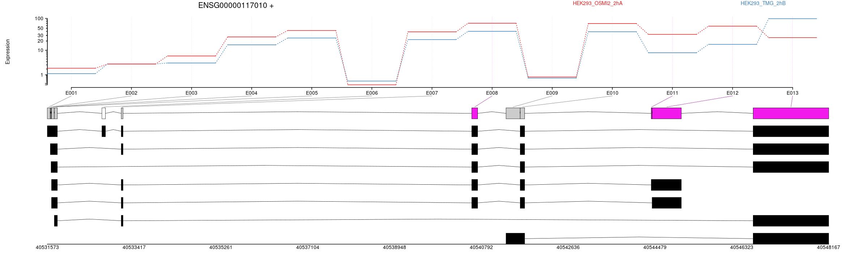868x253 pixels.
Task: Click y-axis tick value 10
Action: [40, 50]
